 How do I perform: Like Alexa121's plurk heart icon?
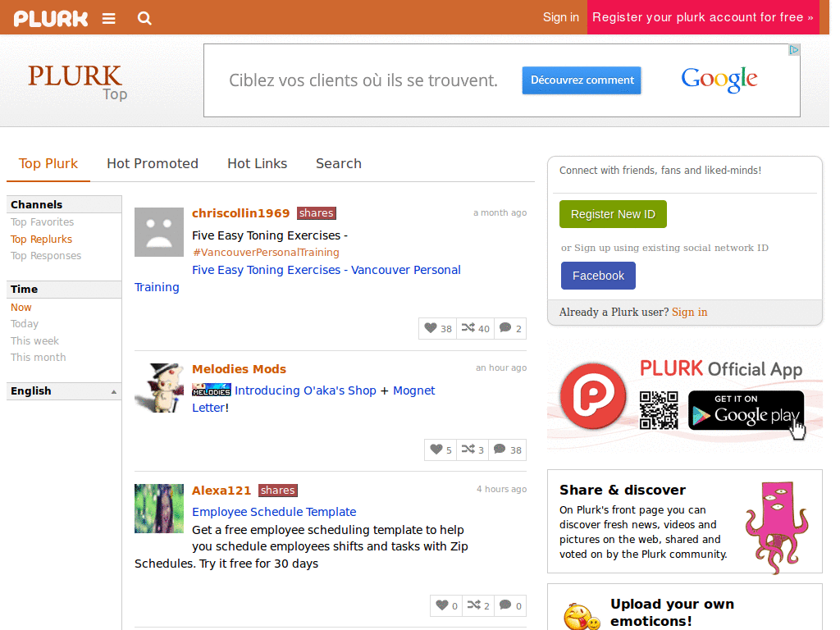pyautogui.click(x=446, y=605)
